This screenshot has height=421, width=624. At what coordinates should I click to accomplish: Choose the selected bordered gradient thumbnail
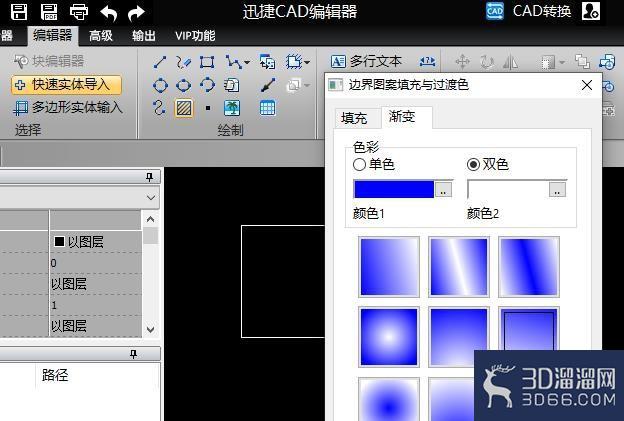[x=529, y=329]
